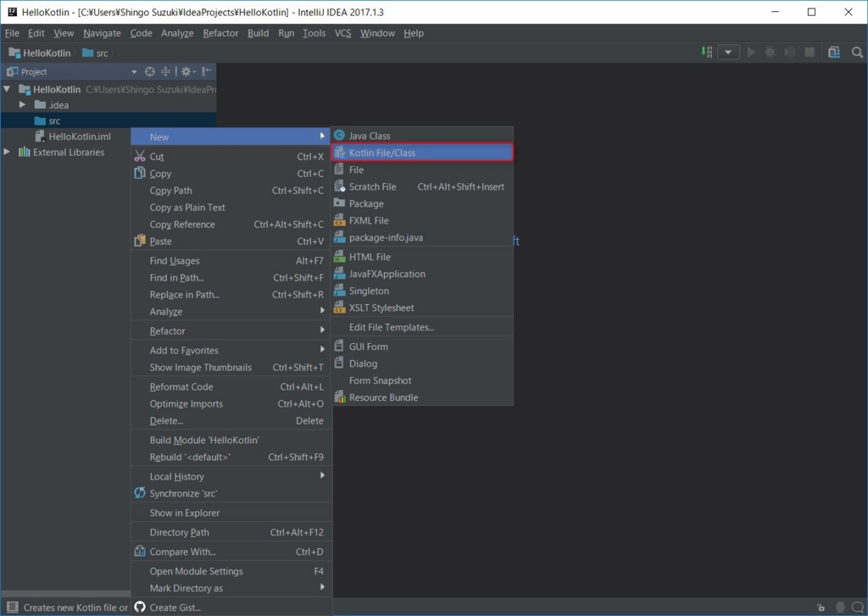Open the Tools menu
868x616 pixels.
314,33
